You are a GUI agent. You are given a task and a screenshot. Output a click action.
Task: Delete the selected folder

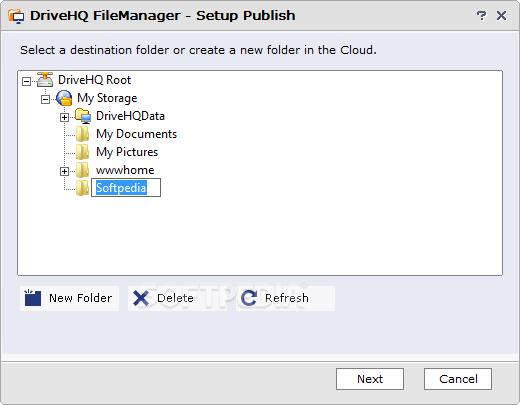point(177,298)
